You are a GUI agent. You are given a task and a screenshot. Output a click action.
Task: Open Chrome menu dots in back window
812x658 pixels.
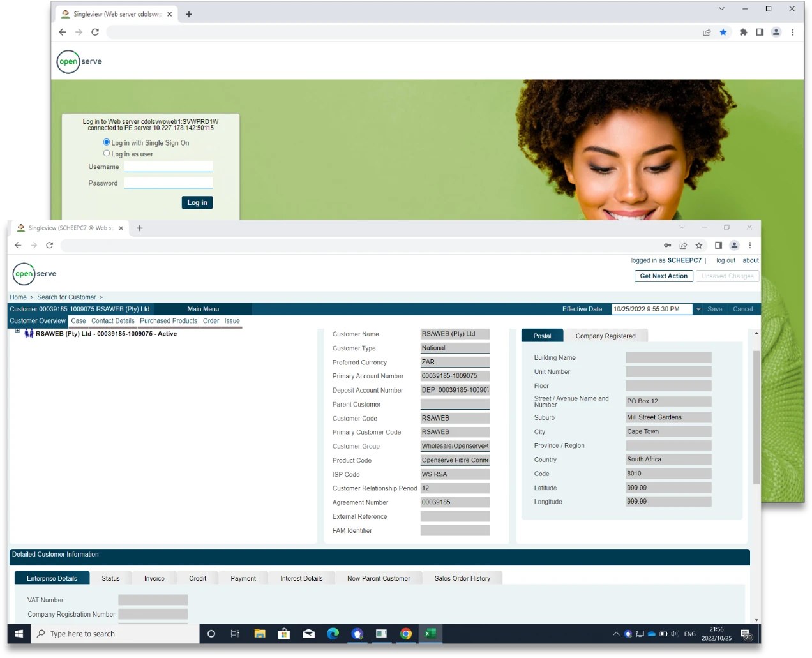click(x=793, y=32)
